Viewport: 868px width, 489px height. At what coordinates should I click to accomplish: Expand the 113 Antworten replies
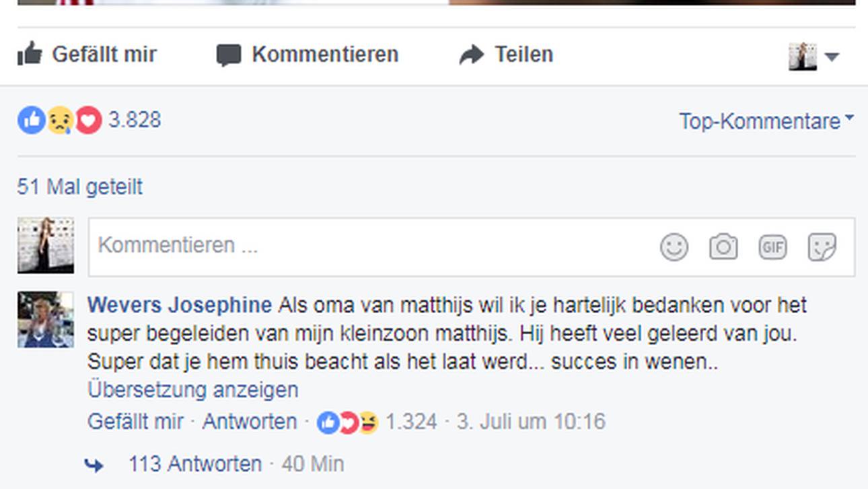tap(195, 464)
